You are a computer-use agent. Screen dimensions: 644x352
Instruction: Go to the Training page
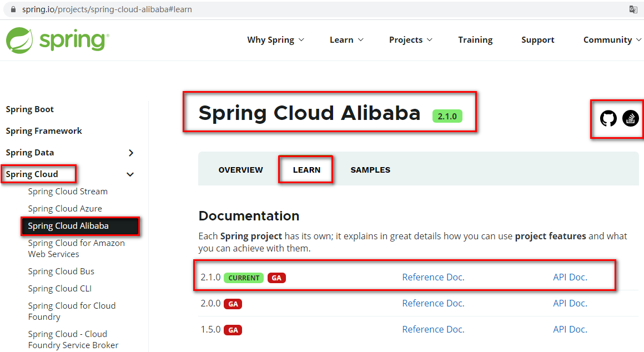(475, 40)
